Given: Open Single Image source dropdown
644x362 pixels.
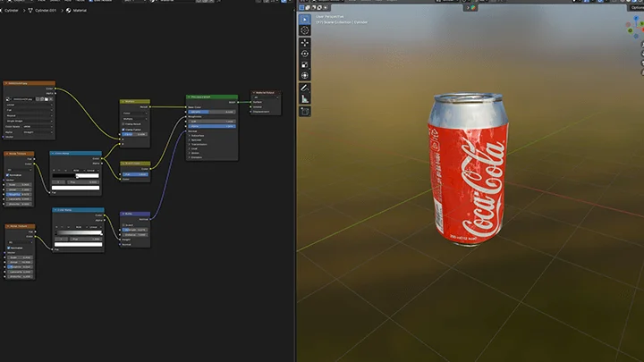Looking at the screenshot, I should tap(30, 121).
